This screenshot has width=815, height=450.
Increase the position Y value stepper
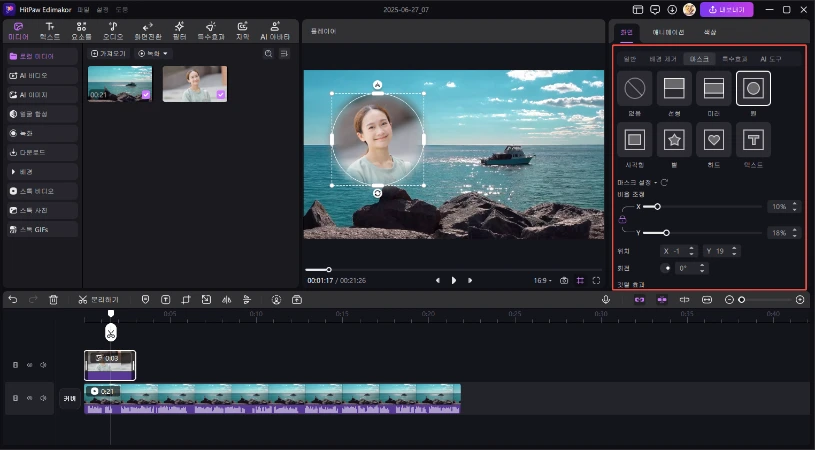point(734,248)
